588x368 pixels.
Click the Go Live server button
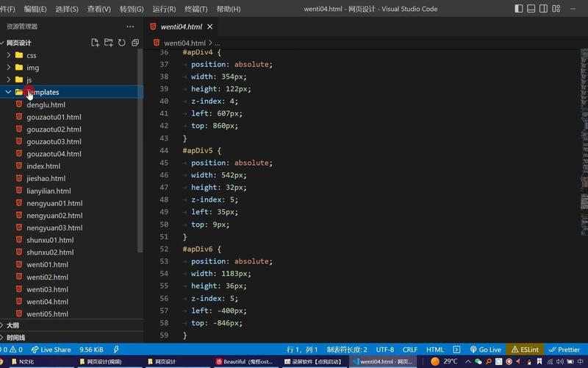(486, 350)
